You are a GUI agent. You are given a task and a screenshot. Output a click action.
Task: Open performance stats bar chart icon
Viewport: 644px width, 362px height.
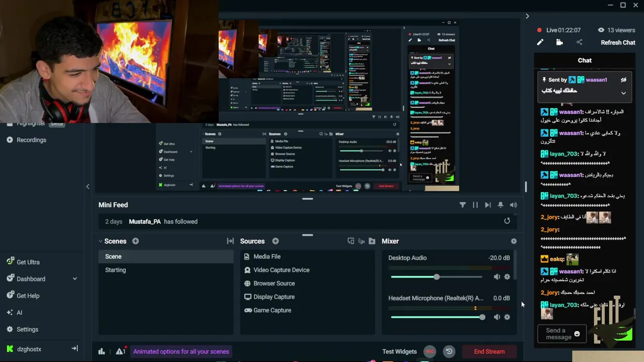point(102,351)
